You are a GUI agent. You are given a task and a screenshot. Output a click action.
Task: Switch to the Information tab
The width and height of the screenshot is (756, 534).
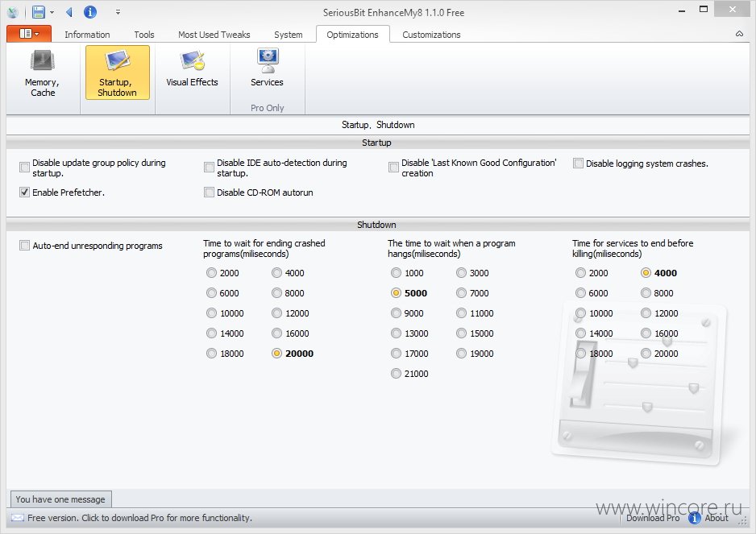click(x=87, y=35)
